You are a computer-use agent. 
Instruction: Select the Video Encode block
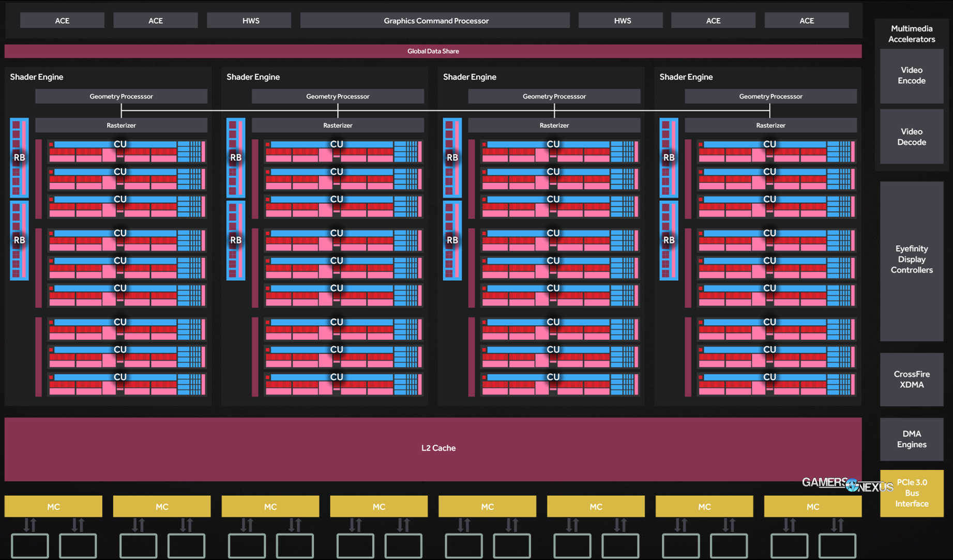tap(911, 76)
